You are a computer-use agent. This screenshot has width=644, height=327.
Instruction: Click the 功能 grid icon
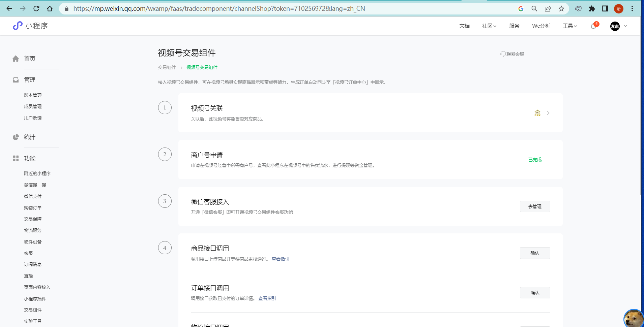pyautogui.click(x=16, y=158)
